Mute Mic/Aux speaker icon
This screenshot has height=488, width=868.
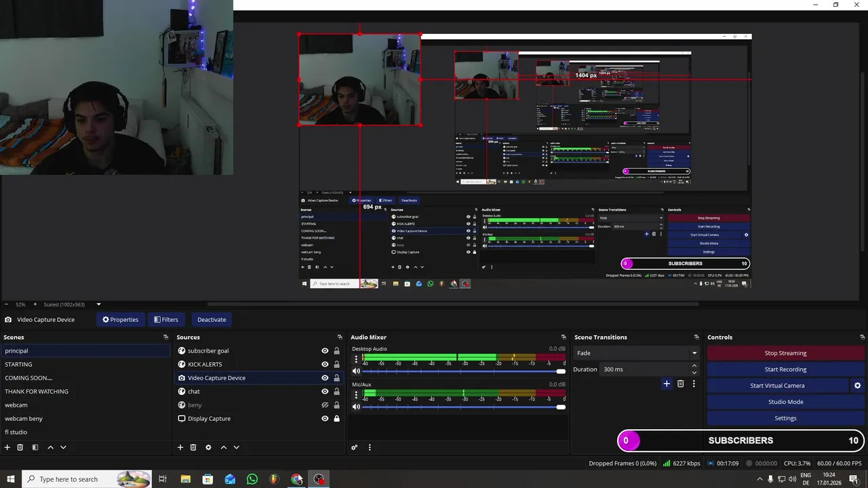[356, 407]
